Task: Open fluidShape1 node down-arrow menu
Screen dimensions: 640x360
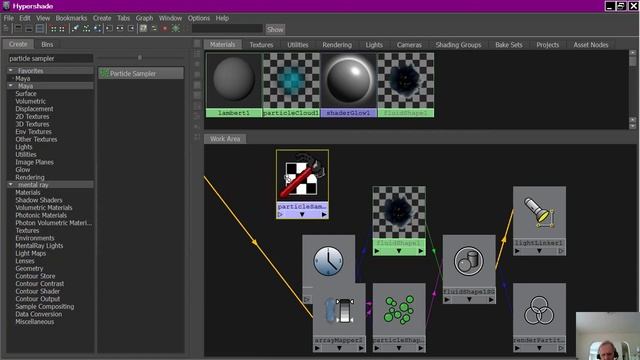Action: tap(399, 251)
